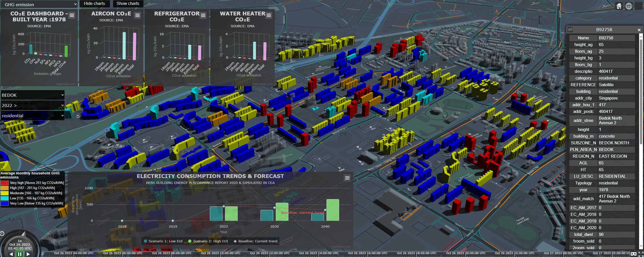
Task: Click the Home view icon
Action: pyautogui.click(x=619, y=6)
